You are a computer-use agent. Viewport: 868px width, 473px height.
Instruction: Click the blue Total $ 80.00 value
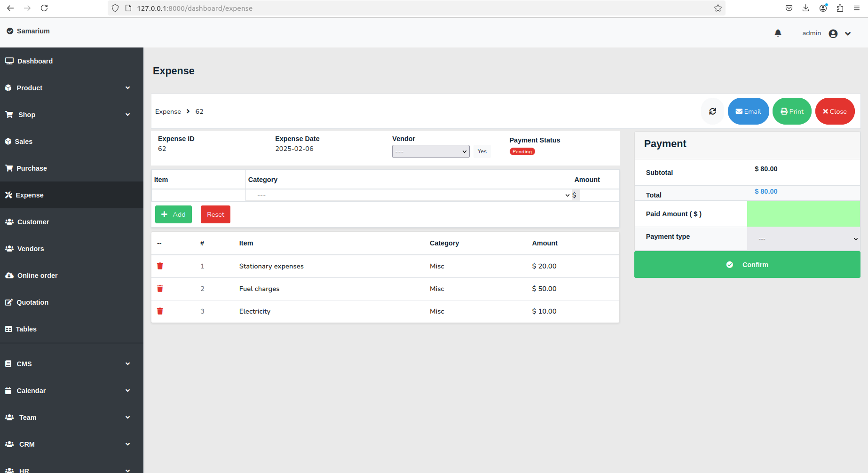tap(766, 191)
